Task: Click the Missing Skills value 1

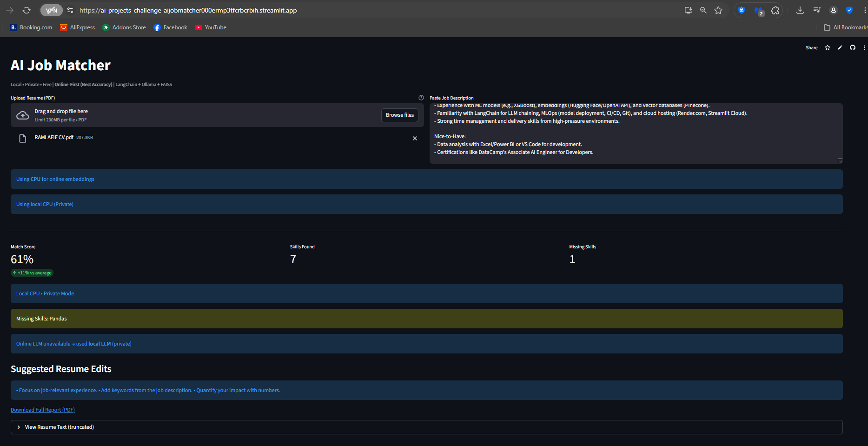Action: tap(572, 260)
